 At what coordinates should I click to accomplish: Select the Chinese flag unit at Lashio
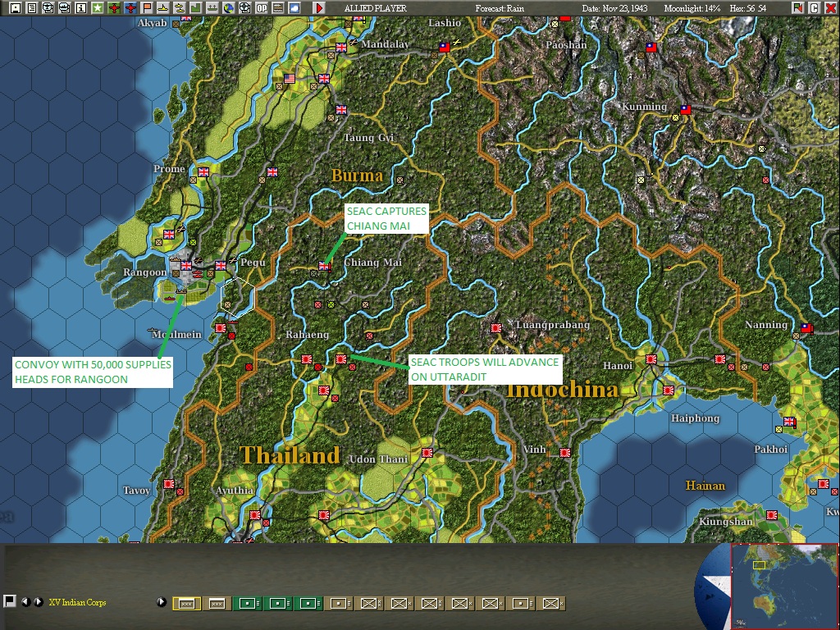[445, 47]
